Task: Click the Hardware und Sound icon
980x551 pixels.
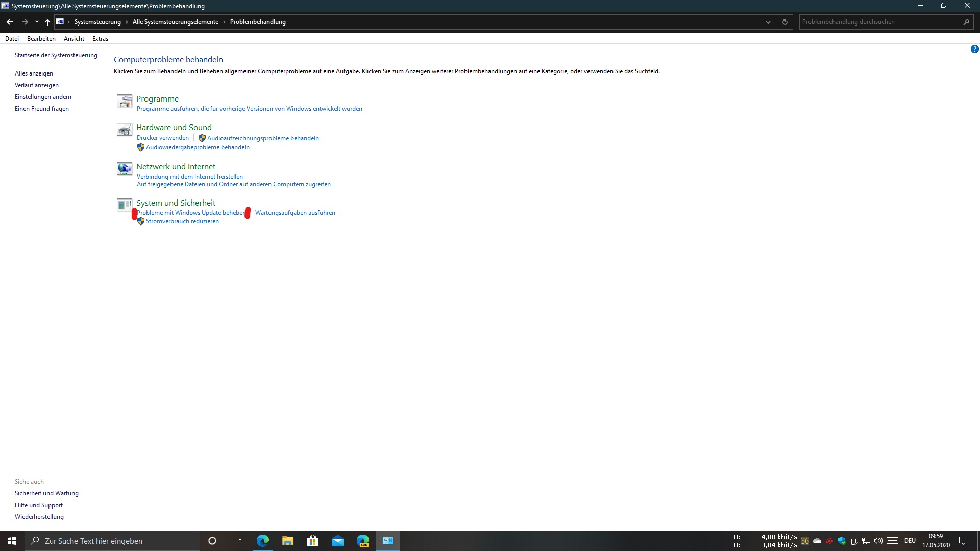Action: 124,130
